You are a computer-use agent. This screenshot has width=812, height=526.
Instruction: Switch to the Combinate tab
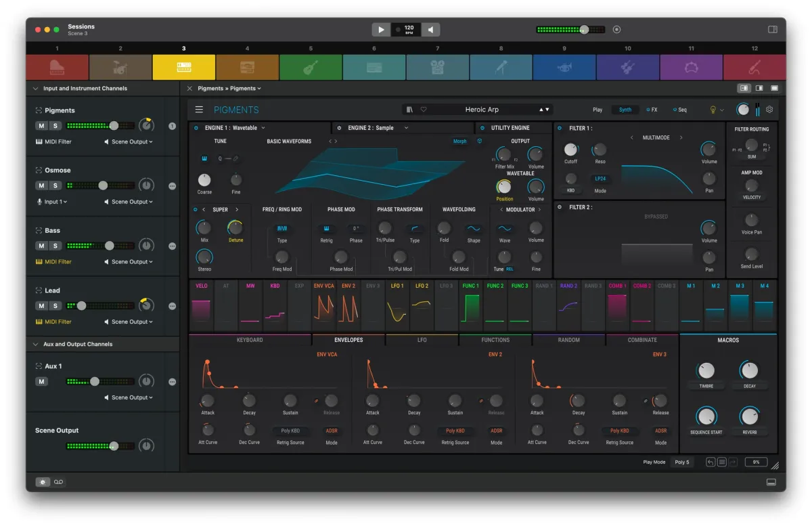pos(642,340)
